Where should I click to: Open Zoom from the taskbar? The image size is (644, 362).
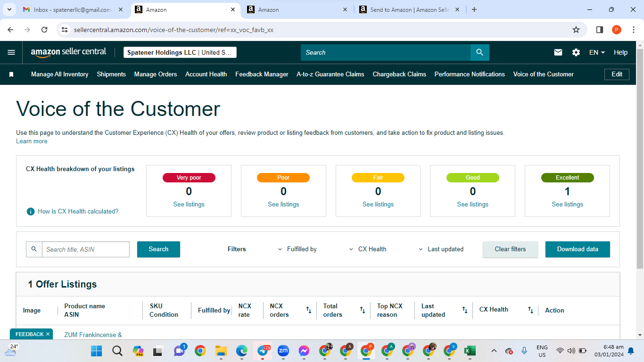[x=283, y=351]
